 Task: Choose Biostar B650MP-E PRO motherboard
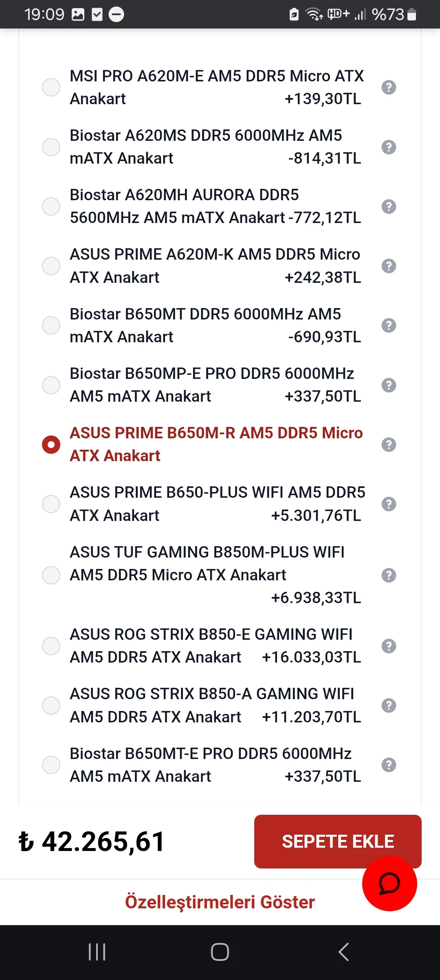[51, 385]
